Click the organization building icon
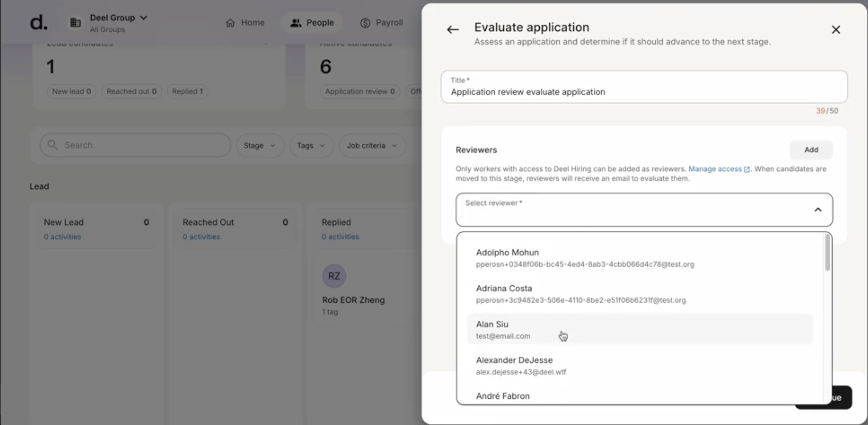The height and width of the screenshot is (425, 868). 75,23
